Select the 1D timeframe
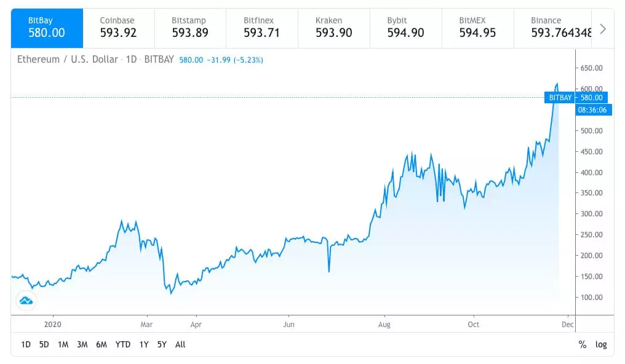The image size is (625, 364). click(x=25, y=344)
